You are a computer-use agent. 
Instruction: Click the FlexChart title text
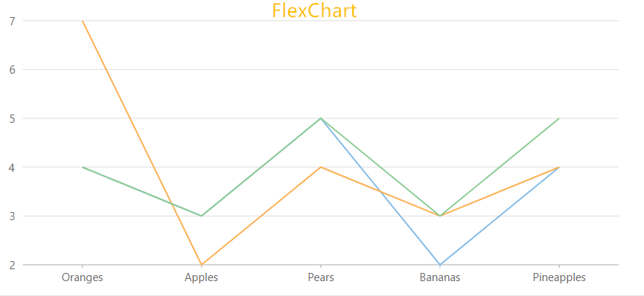pos(314,11)
